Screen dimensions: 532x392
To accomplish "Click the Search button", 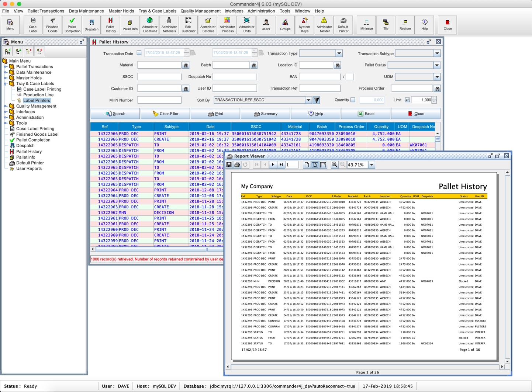I will [115, 114].
